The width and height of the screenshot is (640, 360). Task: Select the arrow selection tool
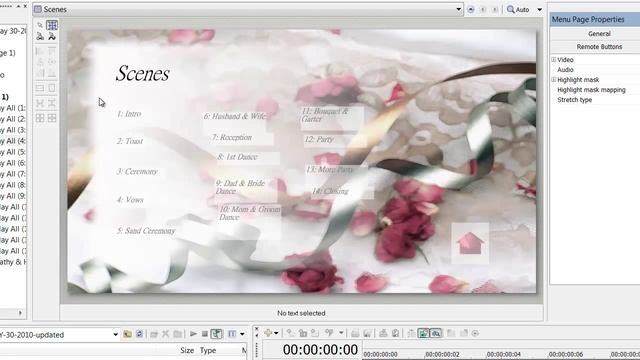click(40, 25)
